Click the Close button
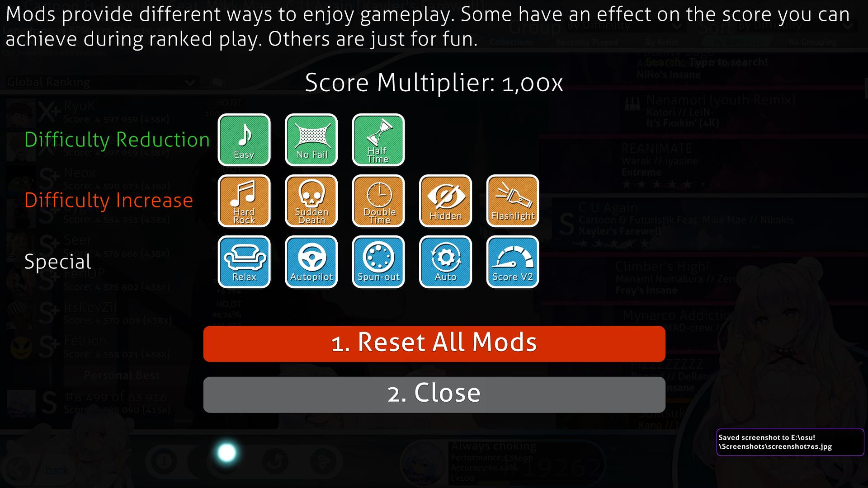868x488 pixels. pos(434,392)
